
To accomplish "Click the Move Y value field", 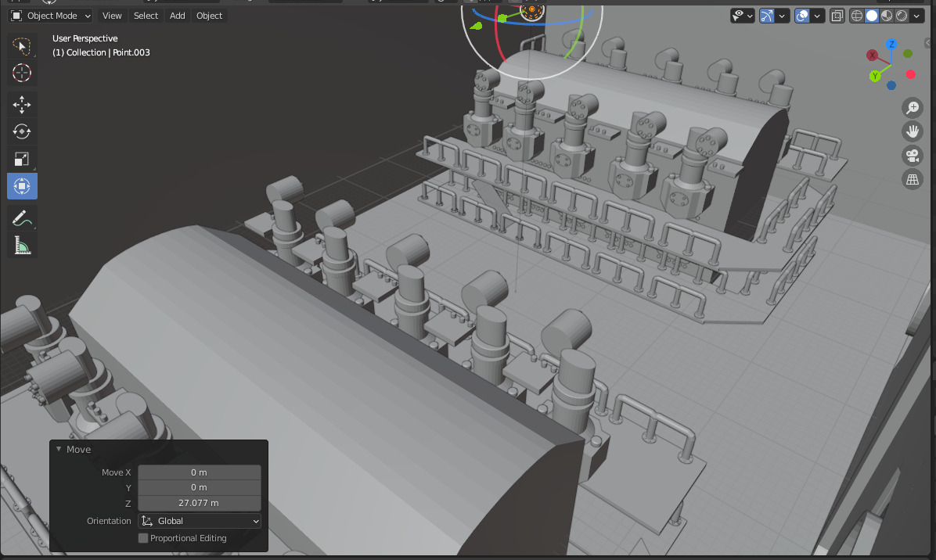I will pos(200,488).
